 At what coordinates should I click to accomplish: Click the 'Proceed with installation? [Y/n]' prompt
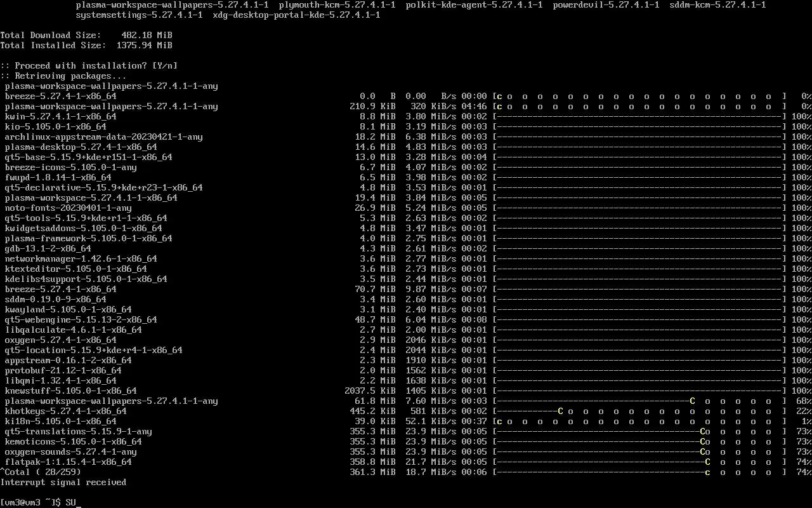pyautogui.click(x=89, y=66)
